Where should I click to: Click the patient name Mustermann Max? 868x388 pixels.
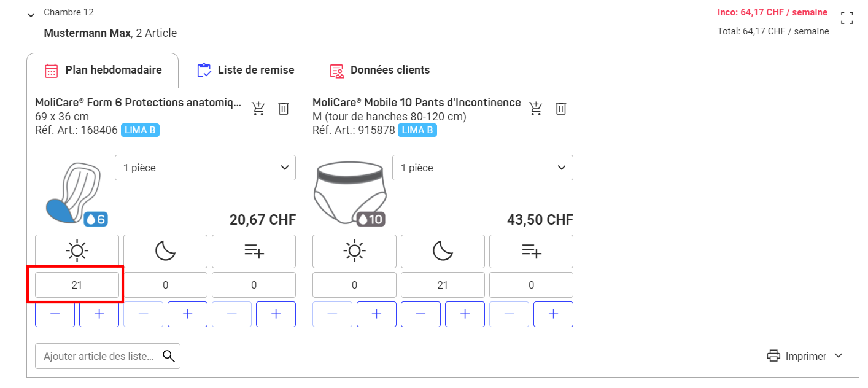[87, 33]
